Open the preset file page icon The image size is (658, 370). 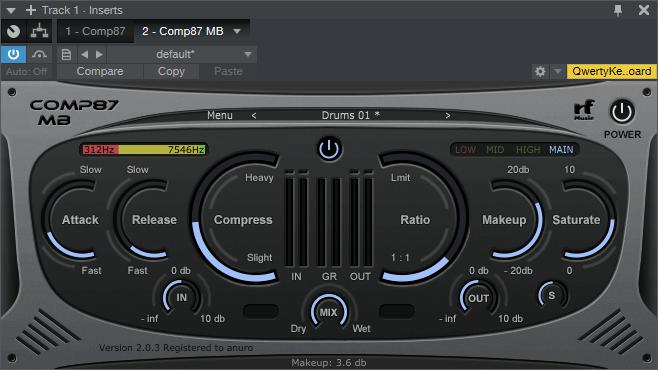click(x=66, y=55)
